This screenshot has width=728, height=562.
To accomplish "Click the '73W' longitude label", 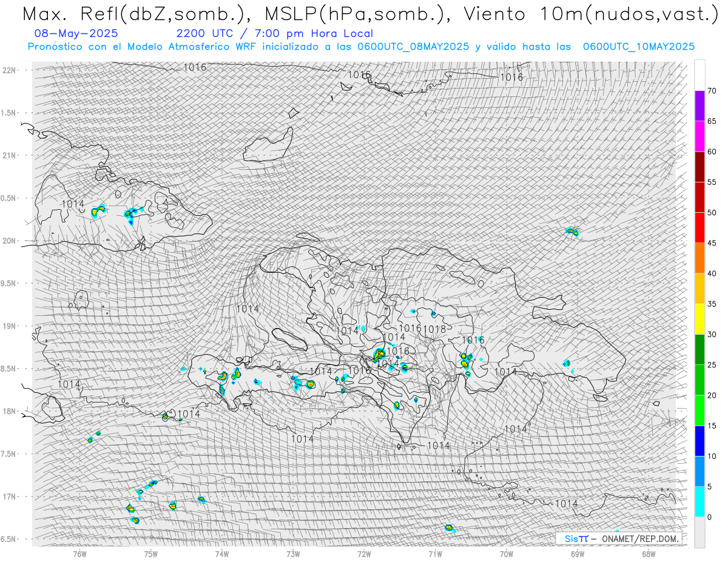I will point(293,554).
